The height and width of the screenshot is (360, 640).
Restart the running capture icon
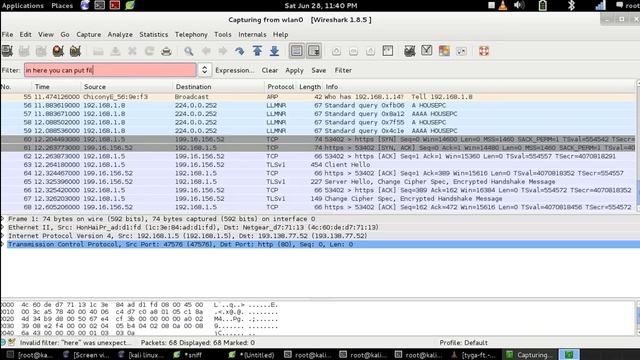pos(75,51)
